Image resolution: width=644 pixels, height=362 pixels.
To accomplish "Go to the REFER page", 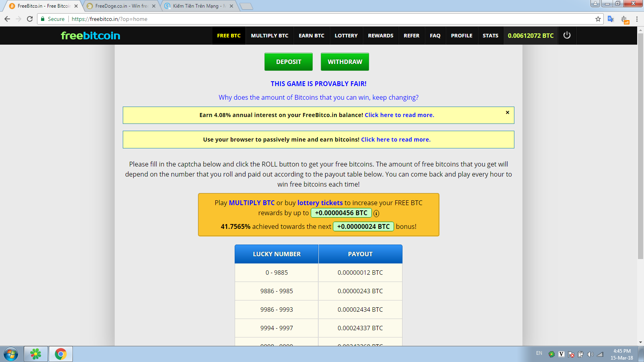I will coord(411,35).
